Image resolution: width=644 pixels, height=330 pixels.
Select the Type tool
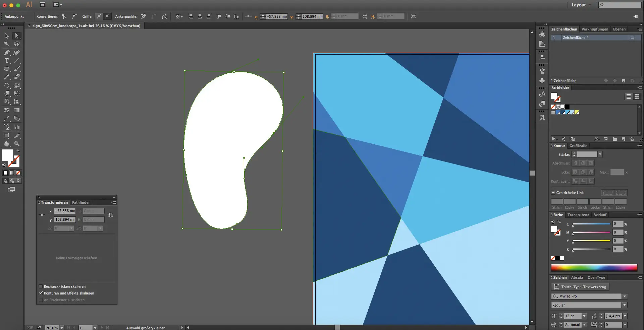coord(7,61)
